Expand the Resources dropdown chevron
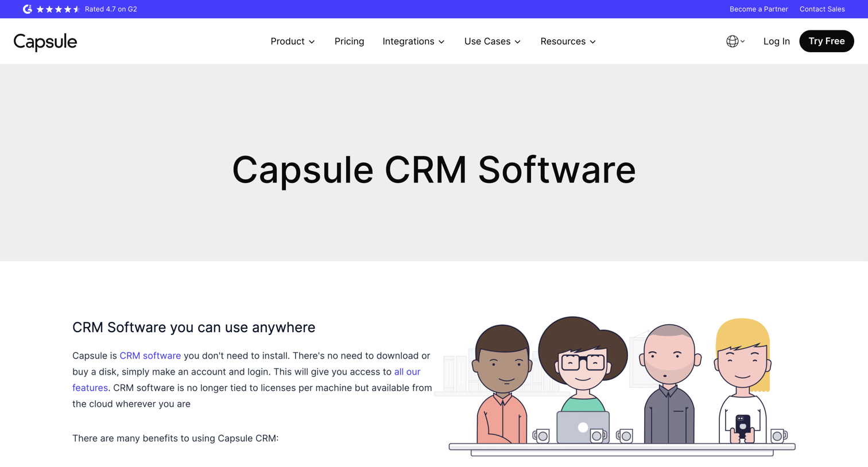Image resolution: width=868 pixels, height=467 pixels. click(593, 42)
